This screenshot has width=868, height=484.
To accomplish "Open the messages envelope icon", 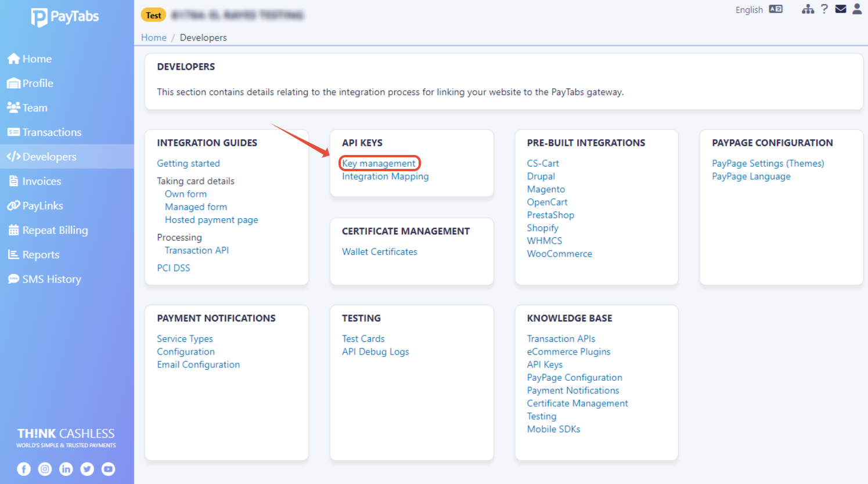I will point(841,9).
